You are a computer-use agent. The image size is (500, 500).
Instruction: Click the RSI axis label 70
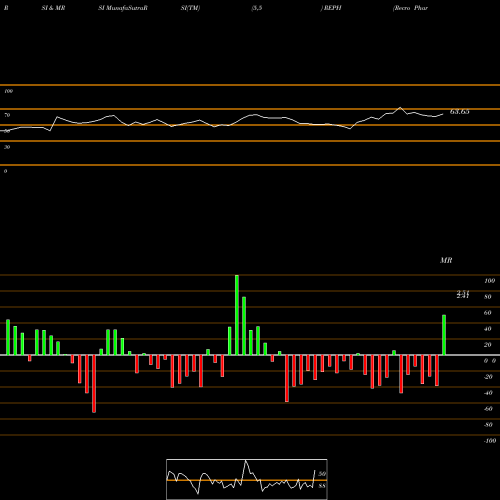(7, 115)
